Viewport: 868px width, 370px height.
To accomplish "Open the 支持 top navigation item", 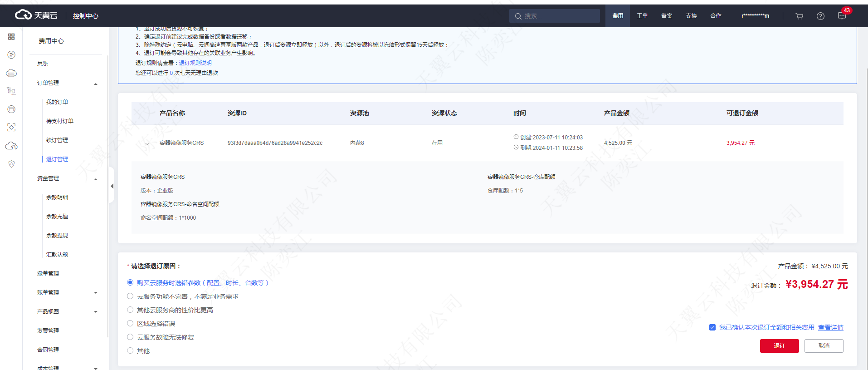I will [x=691, y=16].
